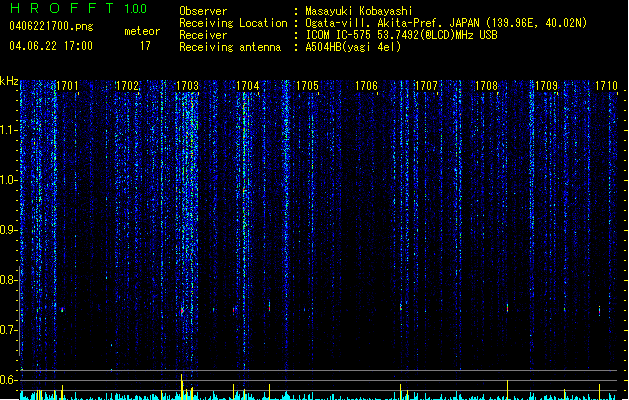Click the meteor count label
Viewport: 629px width, 400px height.
tap(142, 31)
